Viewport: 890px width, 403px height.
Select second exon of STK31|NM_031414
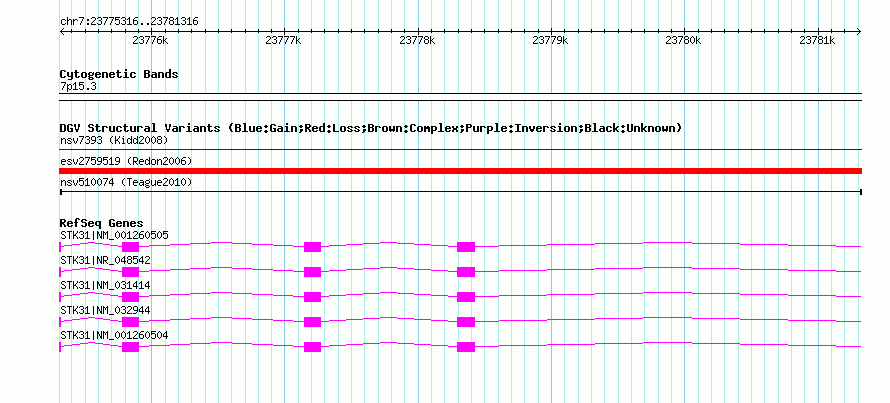click(x=313, y=296)
